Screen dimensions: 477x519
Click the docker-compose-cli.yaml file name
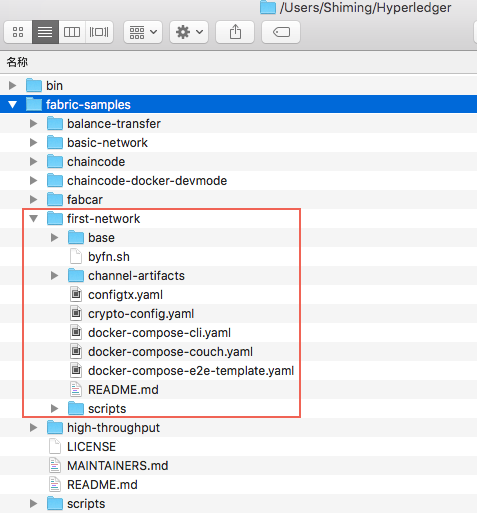159,333
